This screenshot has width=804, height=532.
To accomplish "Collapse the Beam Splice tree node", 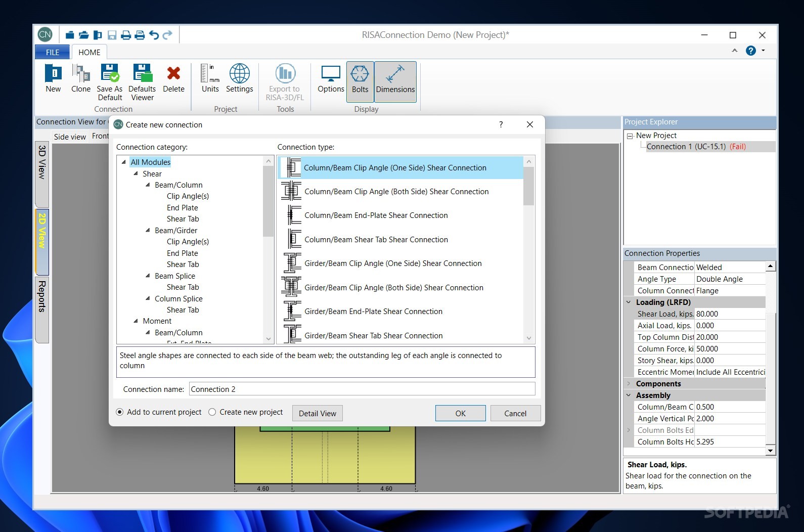I will click(148, 276).
